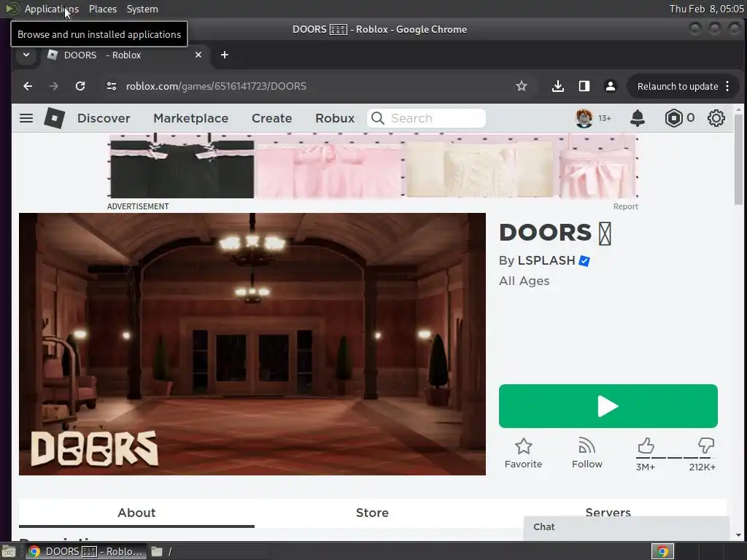Bookmark this page with the star icon
The width and height of the screenshot is (747, 560).
coord(521,86)
